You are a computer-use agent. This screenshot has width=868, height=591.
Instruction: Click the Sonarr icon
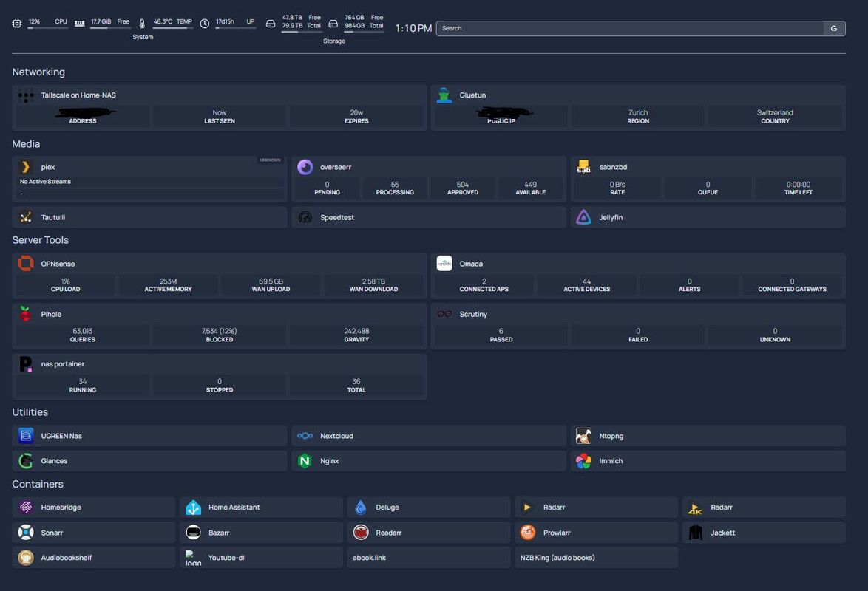[x=25, y=533]
